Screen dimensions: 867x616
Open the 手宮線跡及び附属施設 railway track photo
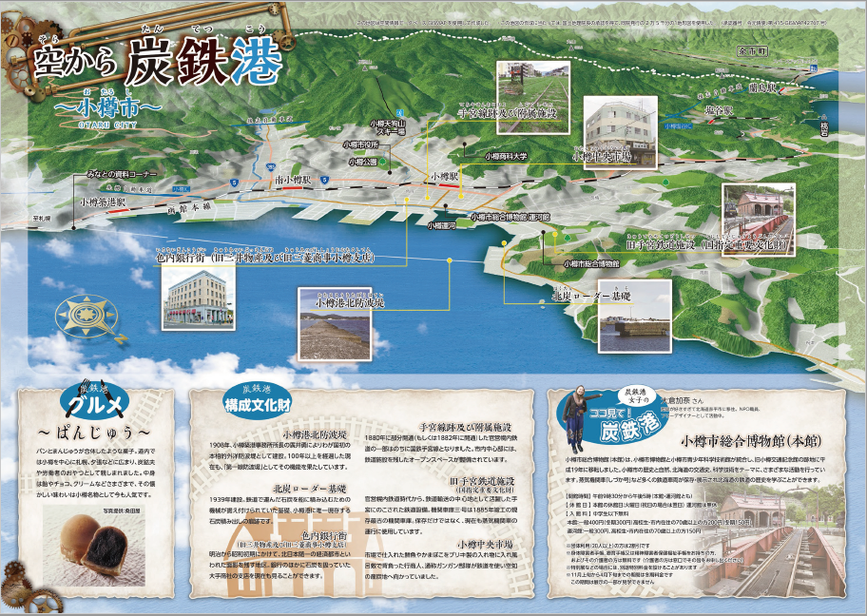(x=533, y=97)
